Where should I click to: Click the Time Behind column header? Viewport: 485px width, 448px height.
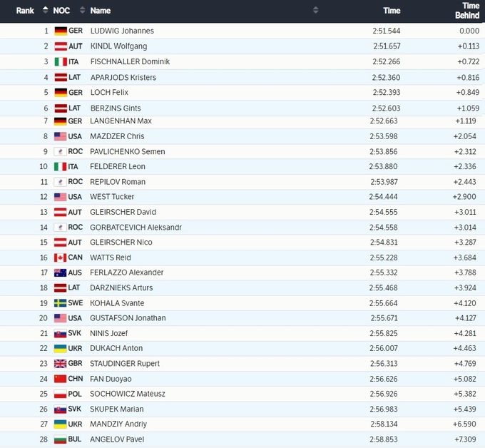coord(466,11)
